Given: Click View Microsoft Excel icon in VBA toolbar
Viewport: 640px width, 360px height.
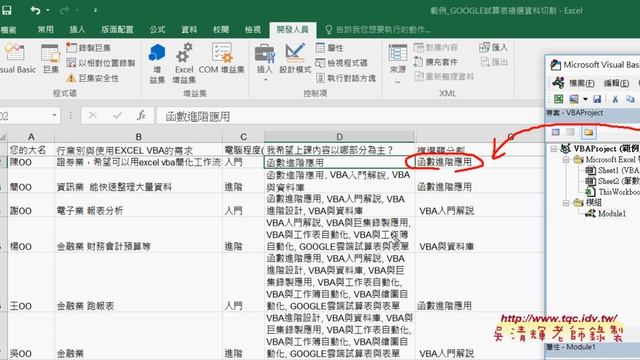Looking at the screenshot, I should click(x=558, y=99).
